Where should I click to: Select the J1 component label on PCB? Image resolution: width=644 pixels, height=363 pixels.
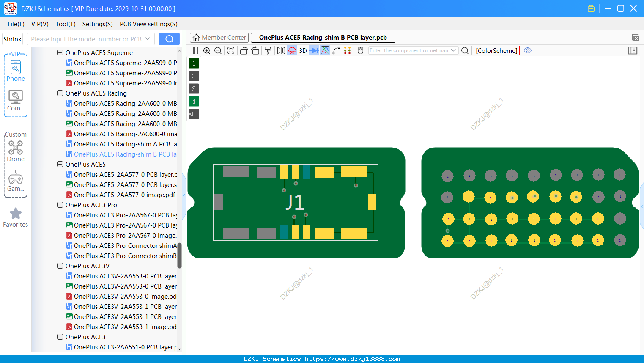[295, 202]
